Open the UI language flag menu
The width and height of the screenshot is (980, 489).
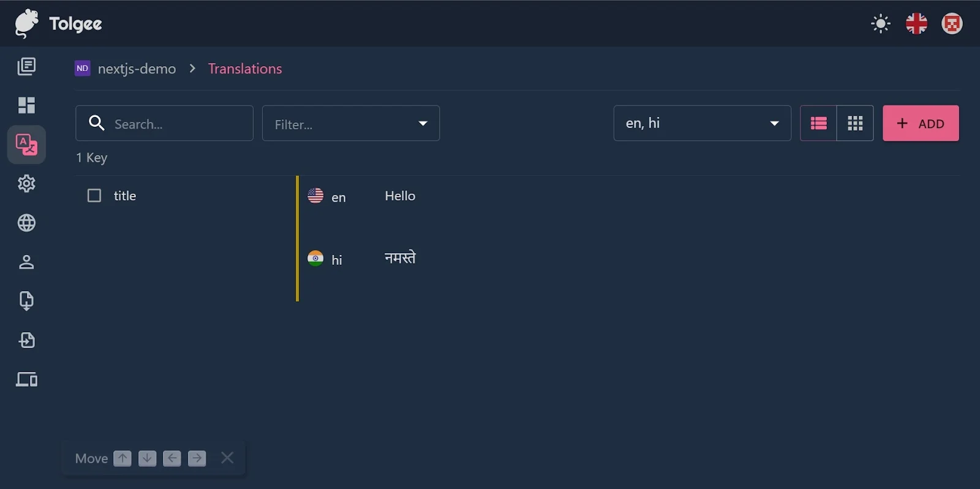(916, 23)
